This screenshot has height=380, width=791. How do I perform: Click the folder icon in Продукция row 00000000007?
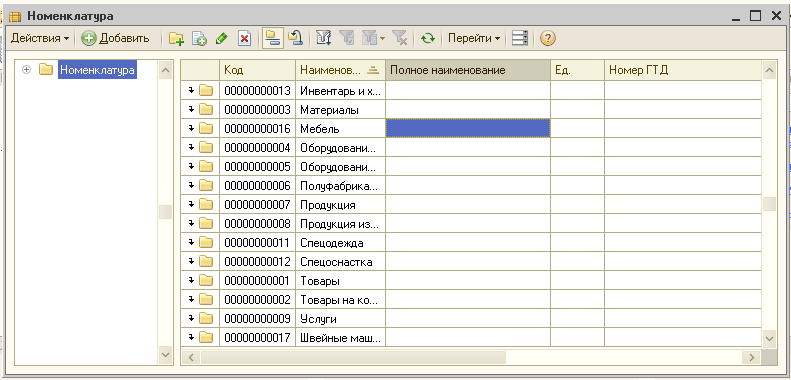pos(206,204)
